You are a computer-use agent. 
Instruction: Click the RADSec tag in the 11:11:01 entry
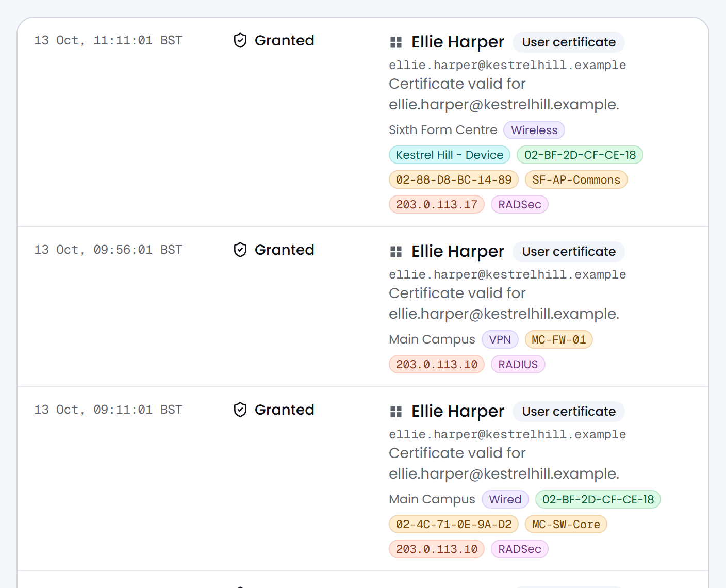pos(520,204)
